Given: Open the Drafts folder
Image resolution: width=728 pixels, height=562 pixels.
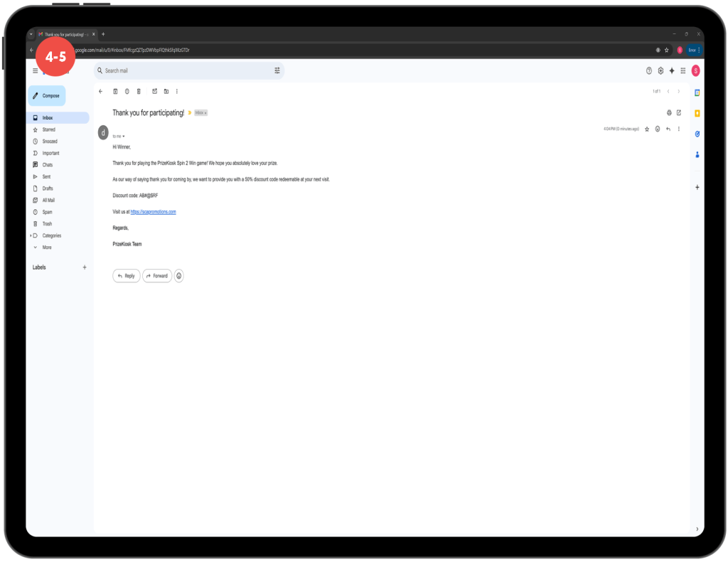Looking at the screenshot, I should pyautogui.click(x=48, y=189).
